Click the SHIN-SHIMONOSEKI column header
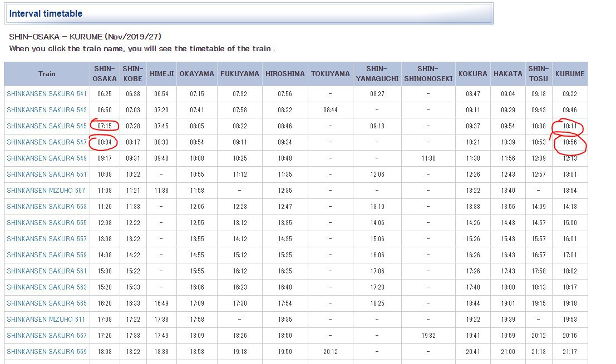This screenshot has width=616, height=364. pyautogui.click(x=428, y=74)
